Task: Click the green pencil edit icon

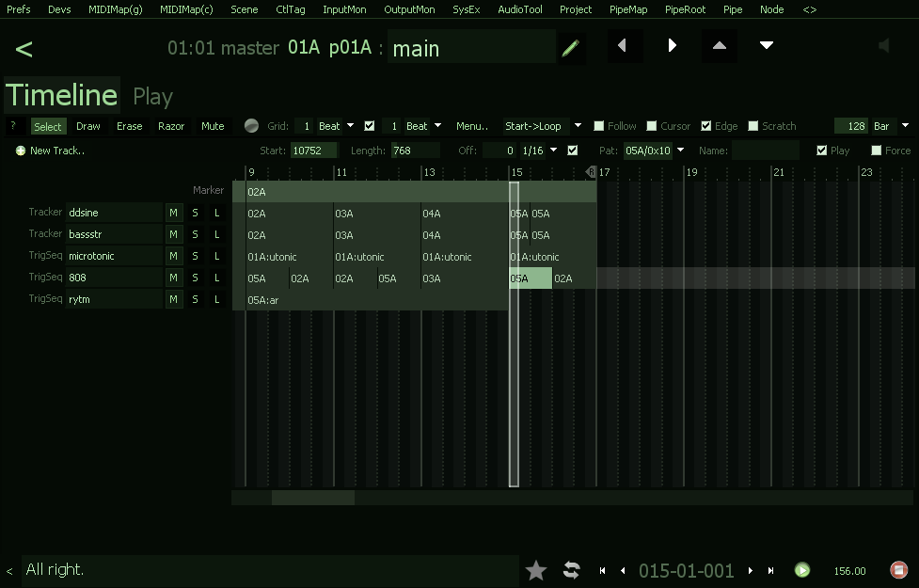Action: click(x=570, y=48)
